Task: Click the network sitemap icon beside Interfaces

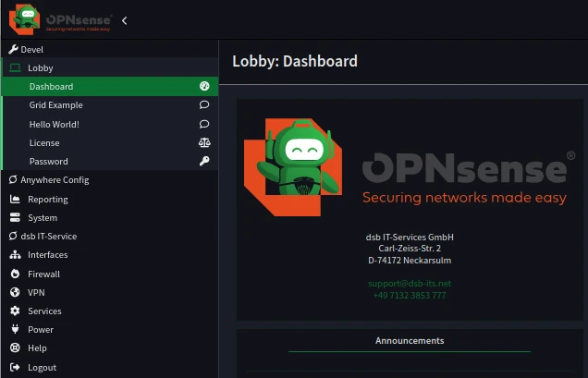Action: (x=15, y=255)
